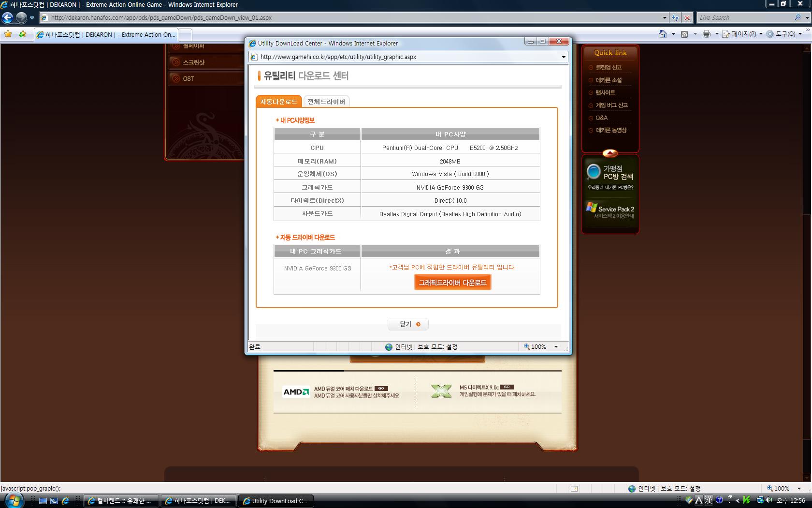Open Q&A in Quick link
The image size is (812, 508).
click(x=601, y=118)
